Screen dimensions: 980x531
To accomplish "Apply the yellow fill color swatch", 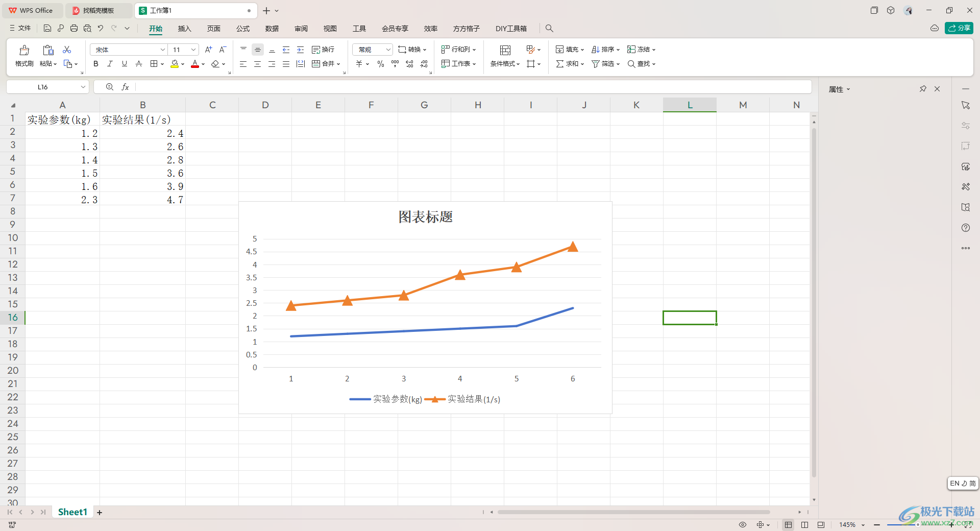I will point(175,64).
